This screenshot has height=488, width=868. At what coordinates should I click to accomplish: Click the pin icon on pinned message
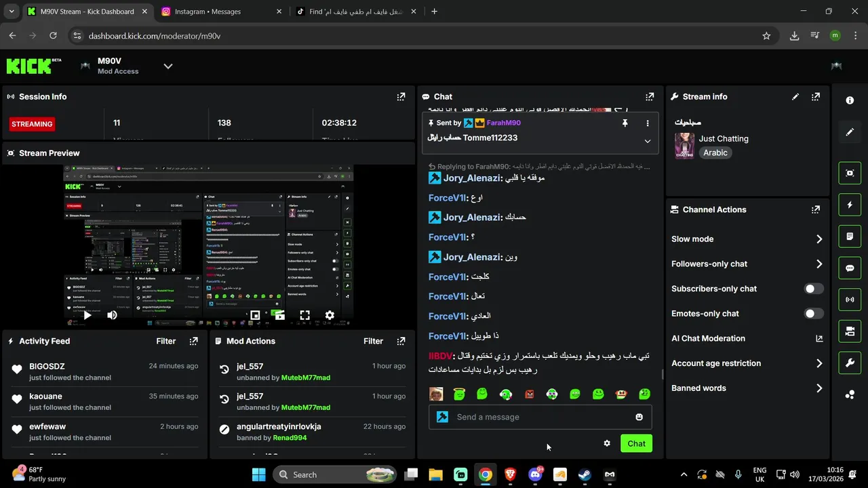(625, 123)
